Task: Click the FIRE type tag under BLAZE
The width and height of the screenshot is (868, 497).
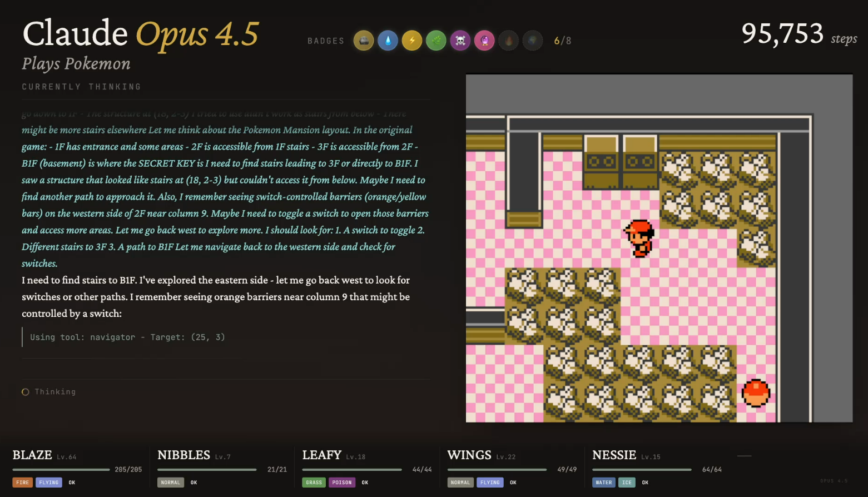Action: click(x=23, y=483)
